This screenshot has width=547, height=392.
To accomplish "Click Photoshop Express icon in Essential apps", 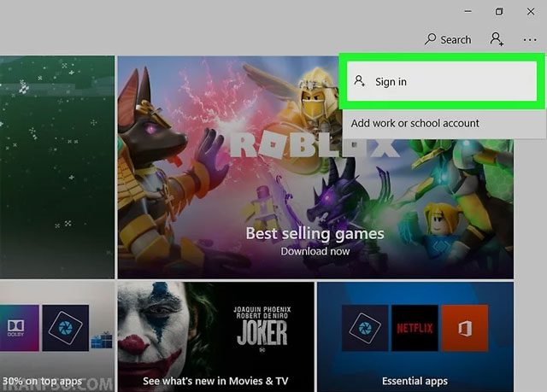I will 365,328.
